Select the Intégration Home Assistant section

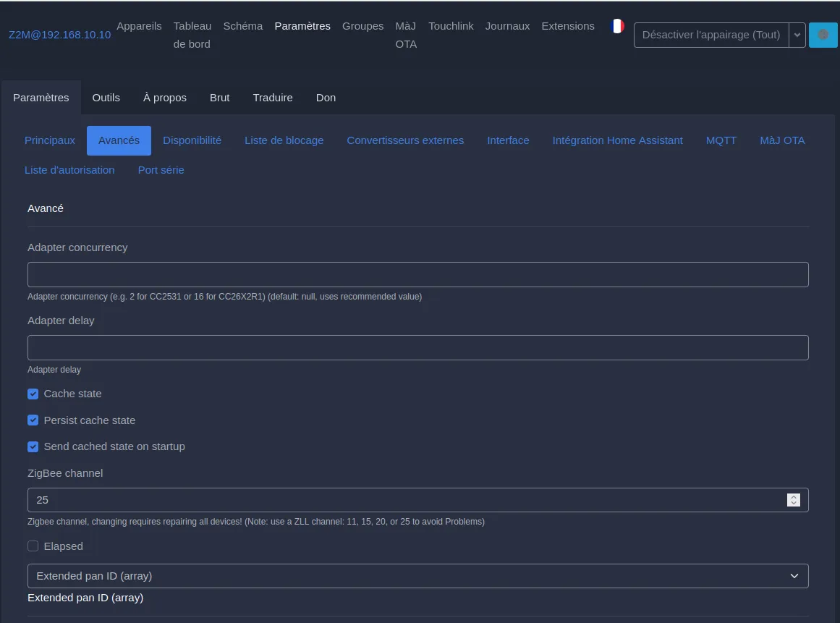[617, 140]
